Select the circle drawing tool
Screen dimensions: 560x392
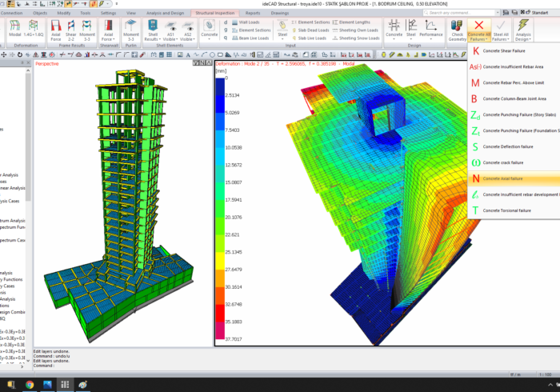click(212, 54)
